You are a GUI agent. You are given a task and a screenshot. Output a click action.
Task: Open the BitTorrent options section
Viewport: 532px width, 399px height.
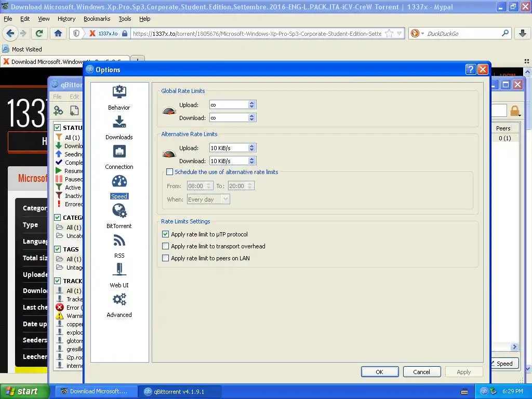point(119,217)
